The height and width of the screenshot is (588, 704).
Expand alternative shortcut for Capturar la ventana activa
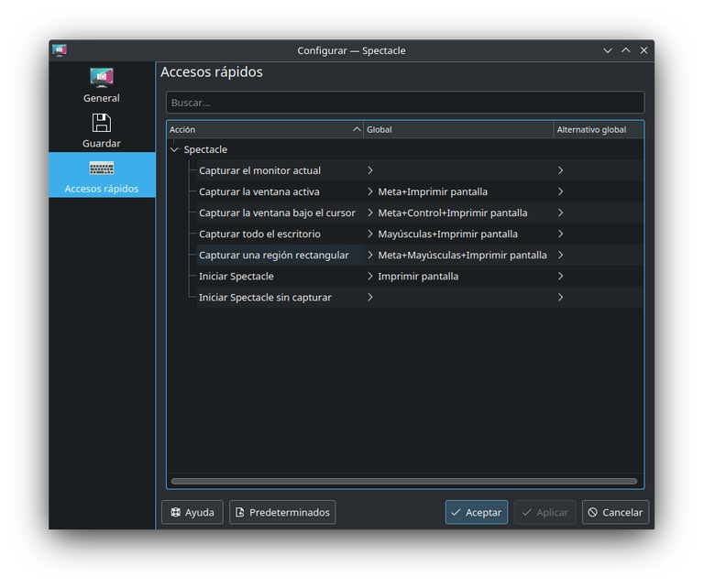coord(560,191)
